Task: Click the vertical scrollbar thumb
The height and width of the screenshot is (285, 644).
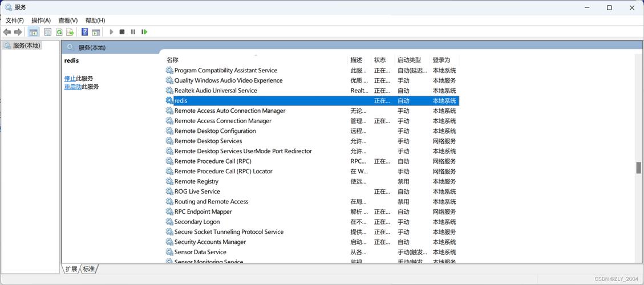Action: (x=639, y=168)
